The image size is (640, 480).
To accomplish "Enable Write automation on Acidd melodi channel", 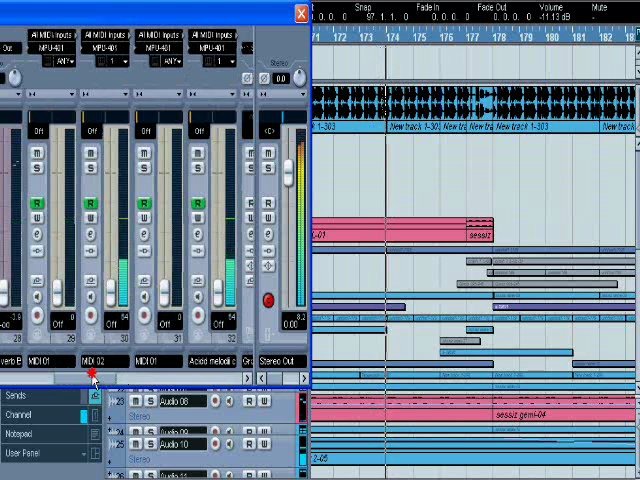I will [x=198, y=218].
